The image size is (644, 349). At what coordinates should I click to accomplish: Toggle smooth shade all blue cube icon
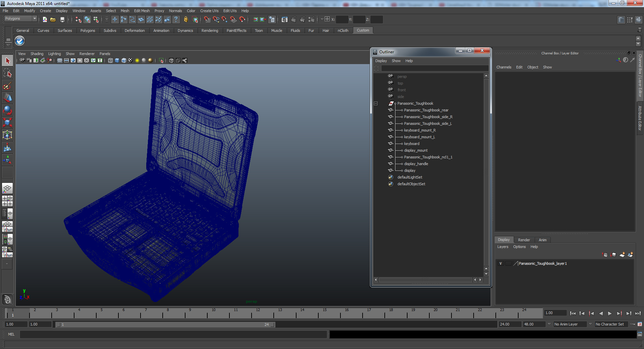click(117, 60)
